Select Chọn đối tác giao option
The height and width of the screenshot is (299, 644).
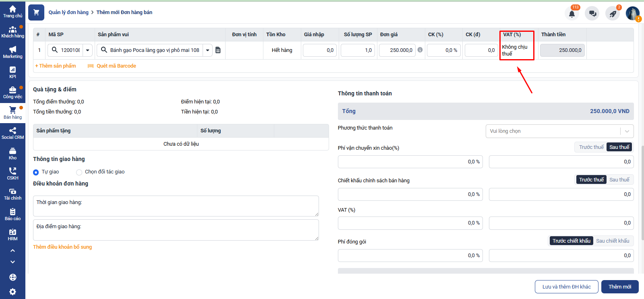tap(79, 172)
